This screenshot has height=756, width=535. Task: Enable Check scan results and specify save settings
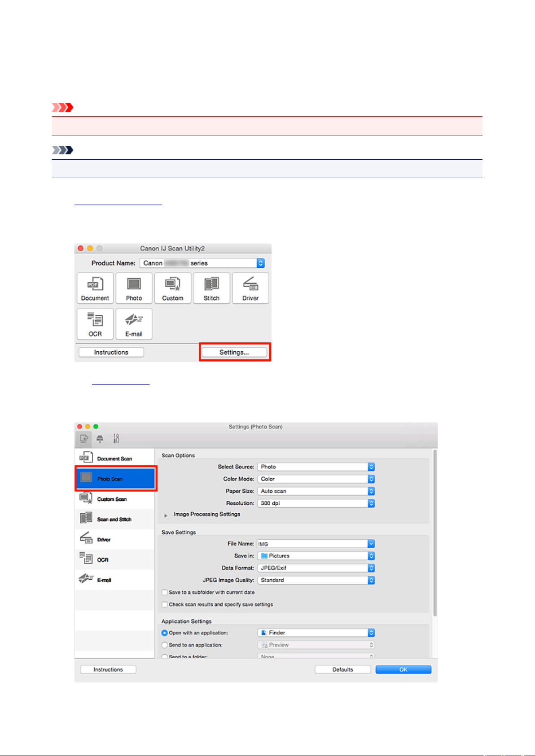165,604
